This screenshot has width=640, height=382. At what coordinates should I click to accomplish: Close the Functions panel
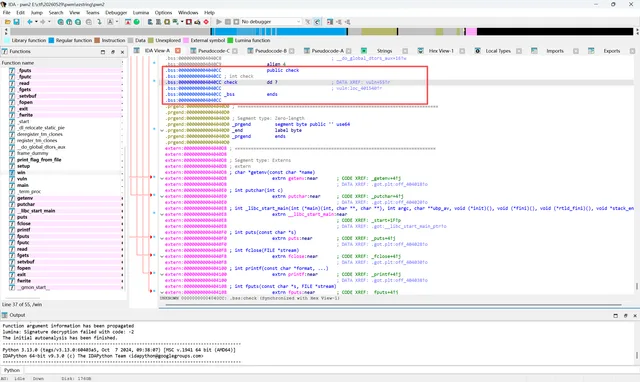coord(122,52)
